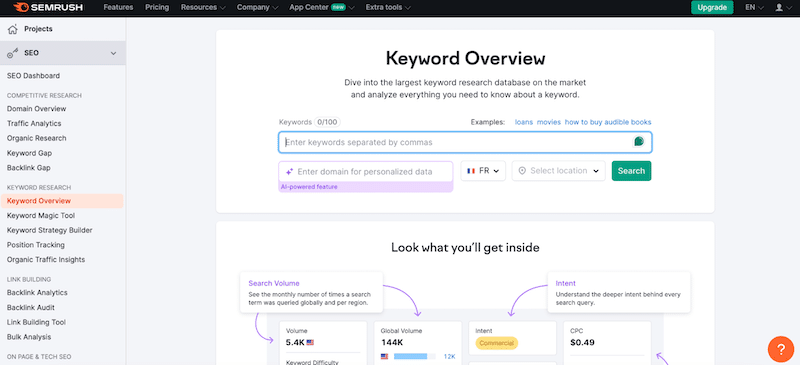Click the blue global volume bar

pos(410,356)
